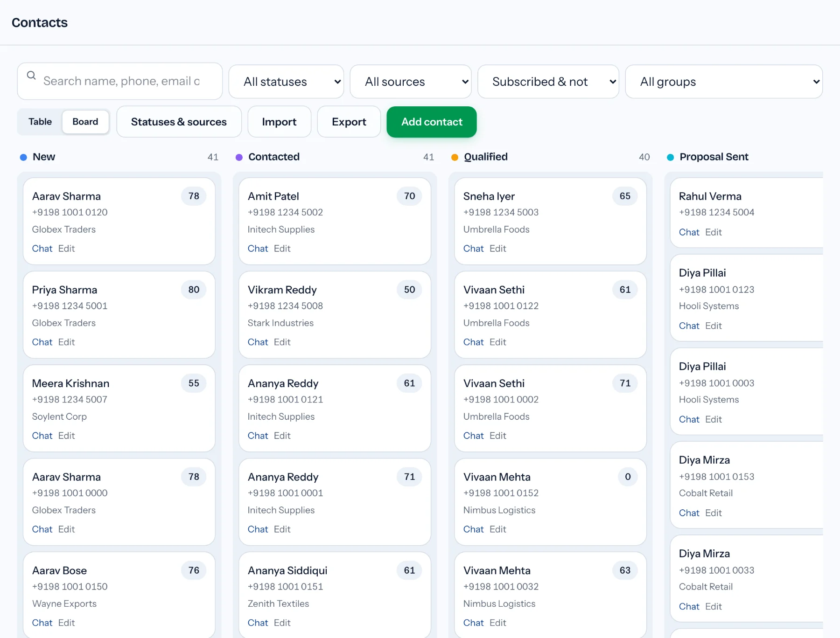The height and width of the screenshot is (638, 840).
Task: Open chat with Sneha Iyer
Action: pos(473,249)
